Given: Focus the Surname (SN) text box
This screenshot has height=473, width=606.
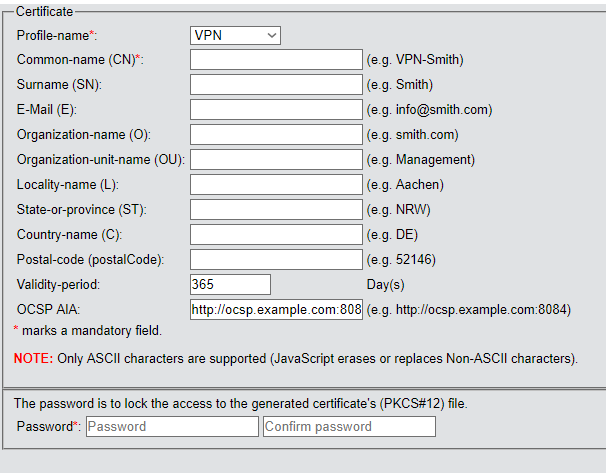Looking at the screenshot, I should (276, 85).
